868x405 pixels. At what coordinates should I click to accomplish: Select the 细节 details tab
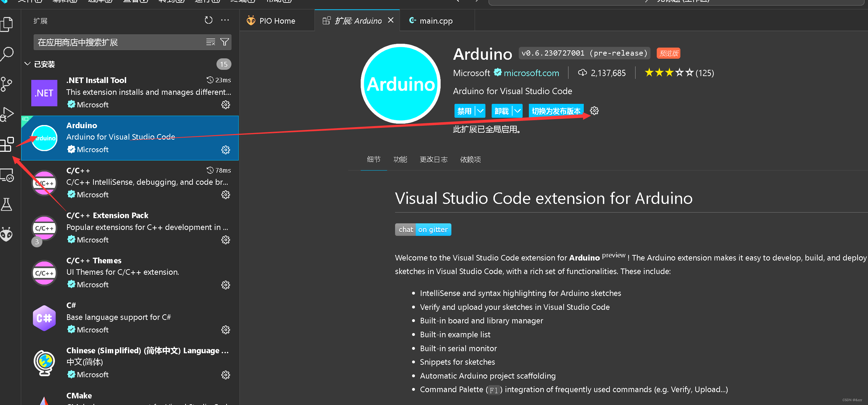[x=374, y=159]
